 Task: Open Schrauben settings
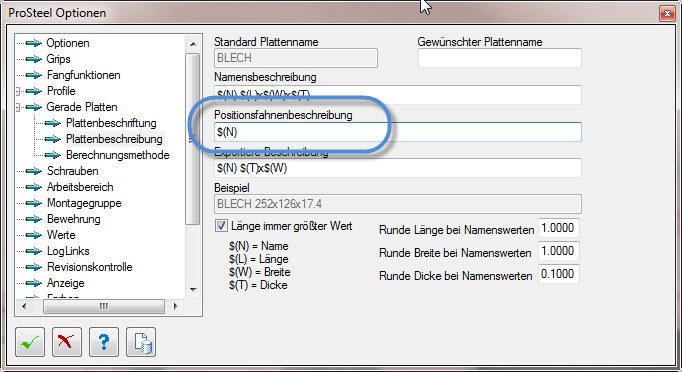coord(73,171)
